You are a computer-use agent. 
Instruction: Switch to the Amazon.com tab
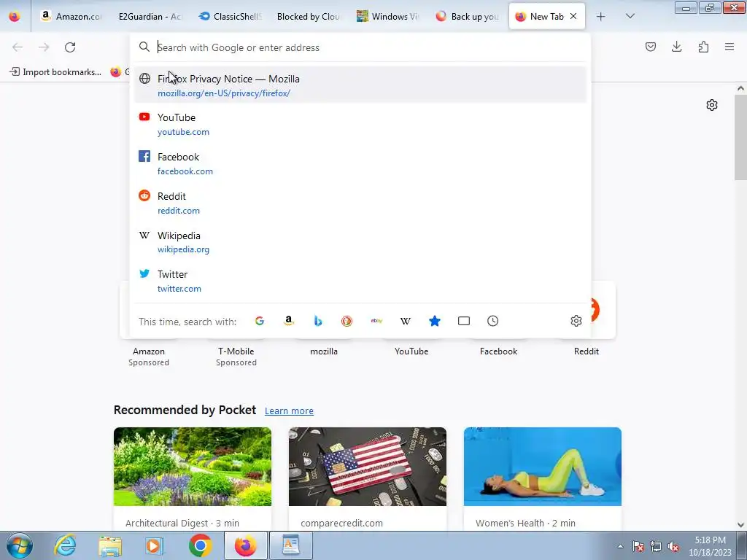71,16
